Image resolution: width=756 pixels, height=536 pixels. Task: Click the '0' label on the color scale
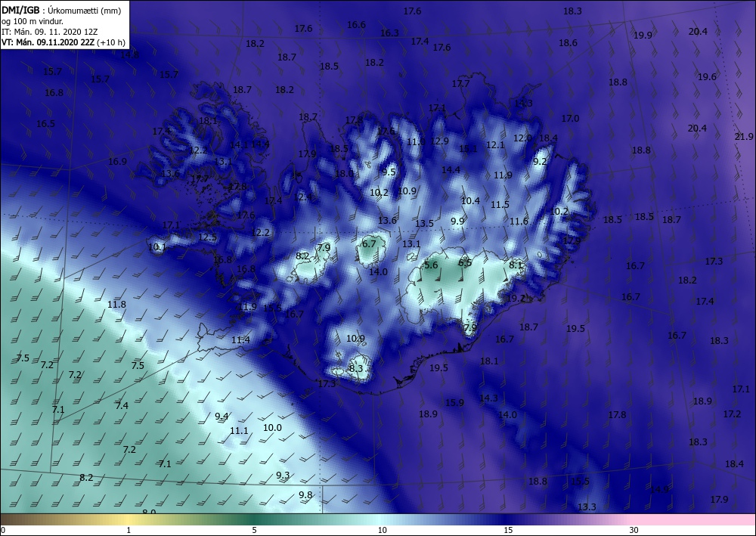(x=3, y=531)
